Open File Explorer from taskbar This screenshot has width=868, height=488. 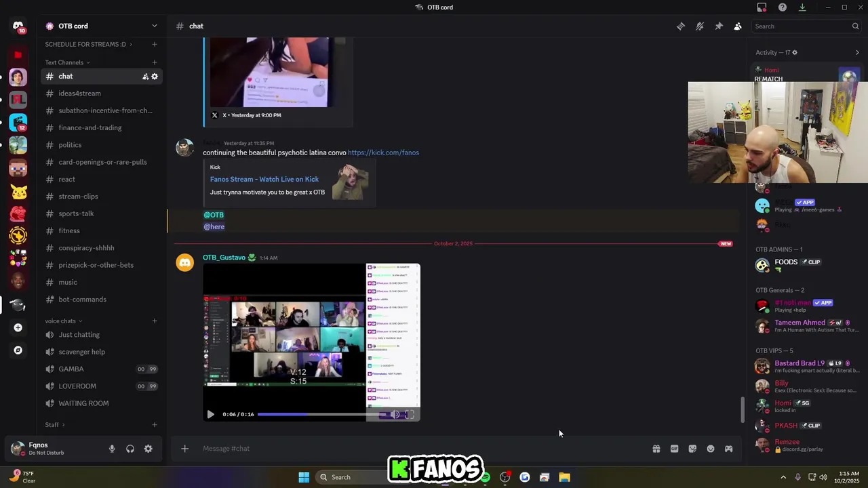[564, 477]
